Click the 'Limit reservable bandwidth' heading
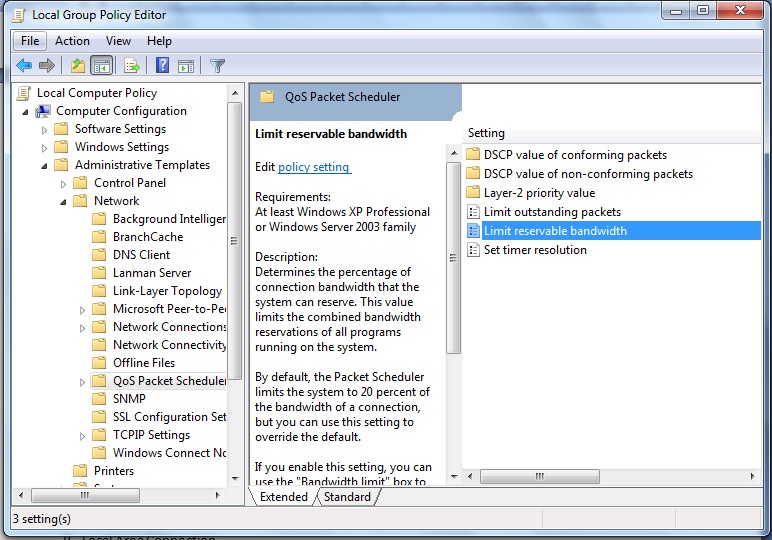This screenshot has width=772, height=540. click(x=331, y=134)
